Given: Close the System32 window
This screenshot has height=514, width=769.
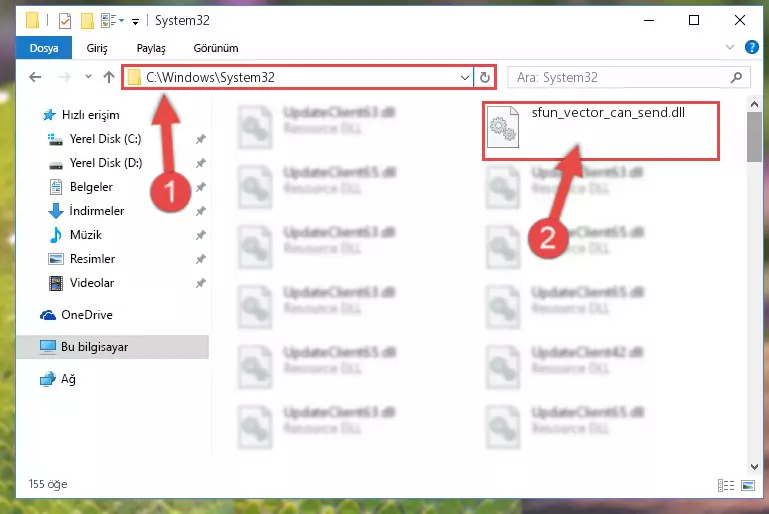Looking at the screenshot, I should click(x=740, y=21).
